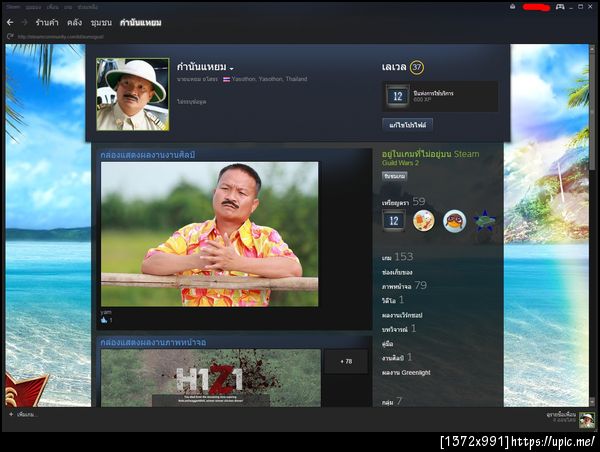Click the small button under Guild Wars 2
This screenshot has height=452, width=600.
[x=395, y=176]
